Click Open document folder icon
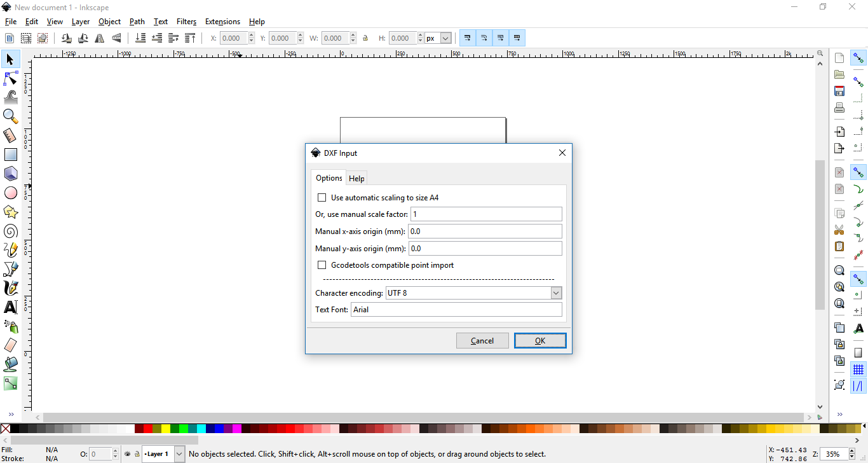 pyautogui.click(x=839, y=74)
